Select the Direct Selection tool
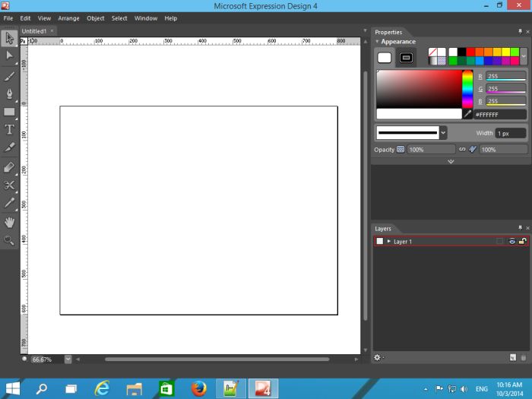The width and height of the screenshot is (532, 399). (x=9, y=55)
